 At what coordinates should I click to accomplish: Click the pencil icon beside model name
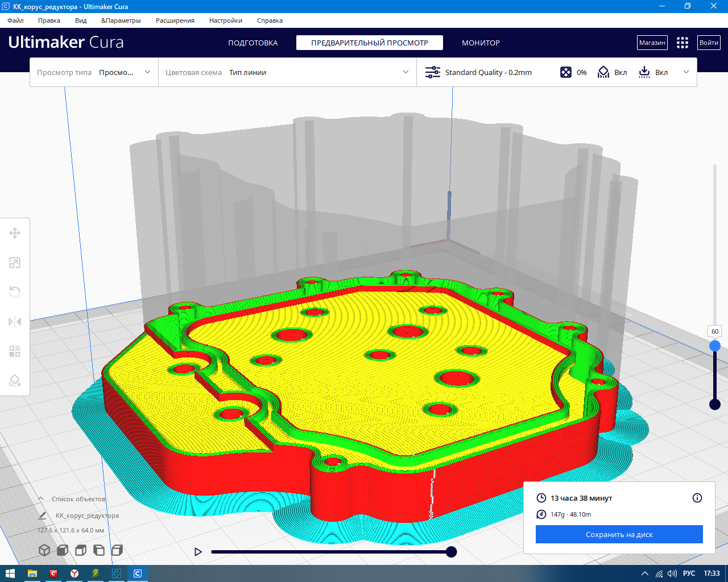pyautogui.click(x=43, y=516)
